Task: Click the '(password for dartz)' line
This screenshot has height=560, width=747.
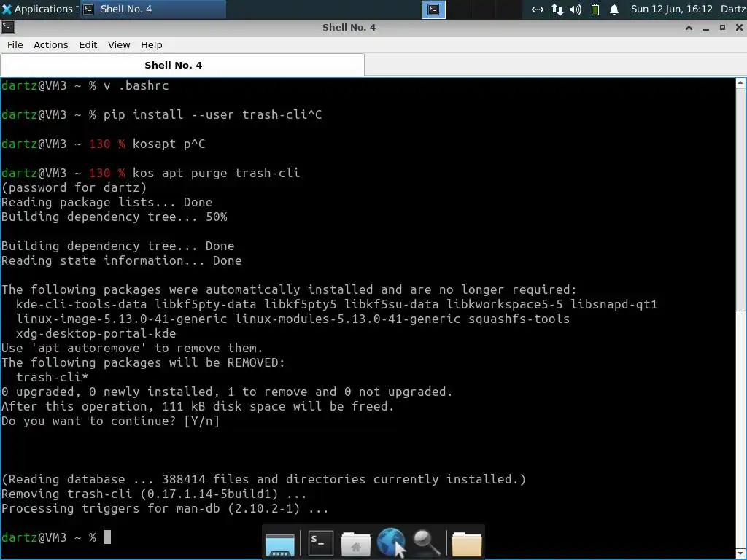Action: 74,187
